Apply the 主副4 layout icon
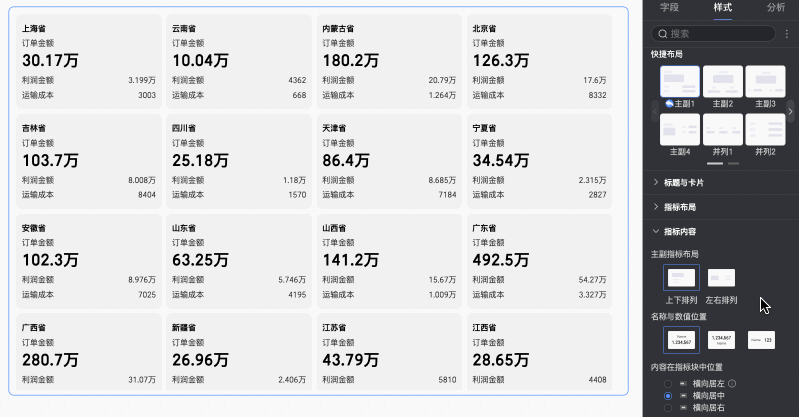The width and height of the screenshot is (799, 417). (x=680, y=129)
